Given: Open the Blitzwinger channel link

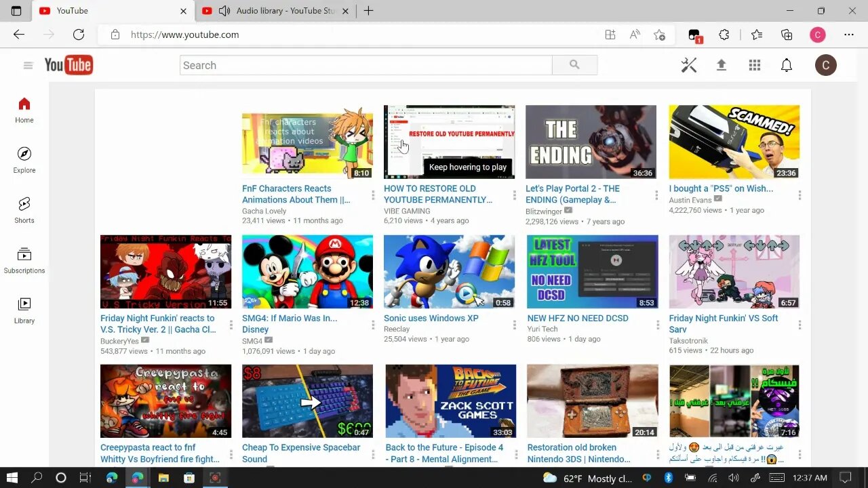Looking at the screenshot, I should (x=544, y=211).
